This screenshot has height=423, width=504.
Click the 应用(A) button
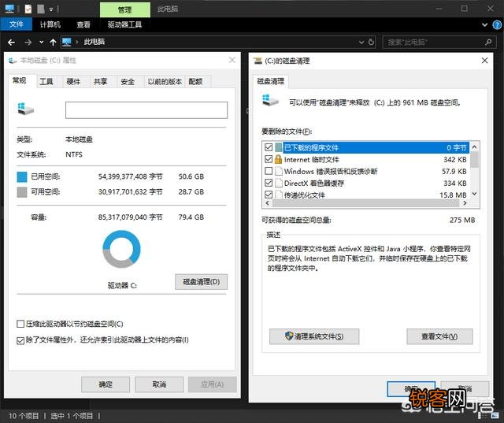tap(212, 384)
